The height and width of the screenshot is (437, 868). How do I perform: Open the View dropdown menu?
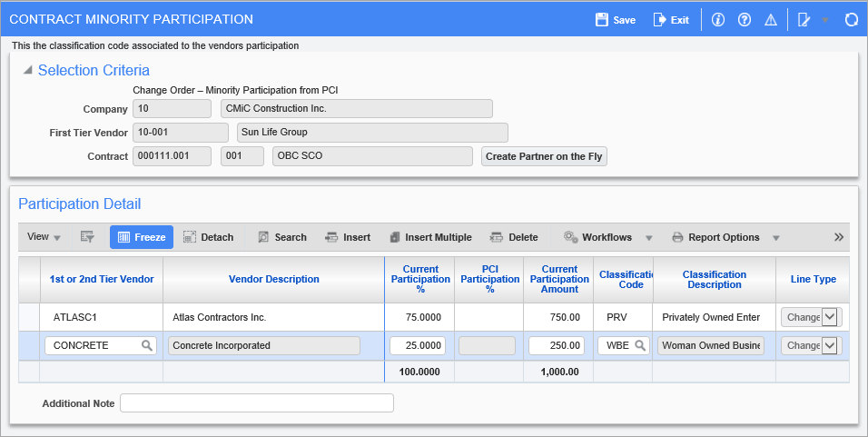[x=44, y=237]
